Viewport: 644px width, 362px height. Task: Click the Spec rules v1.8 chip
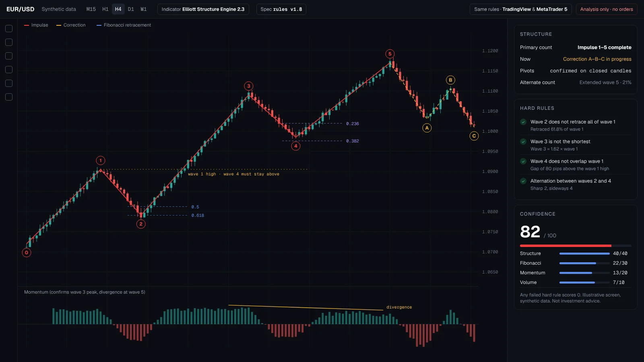coord(281,9)
